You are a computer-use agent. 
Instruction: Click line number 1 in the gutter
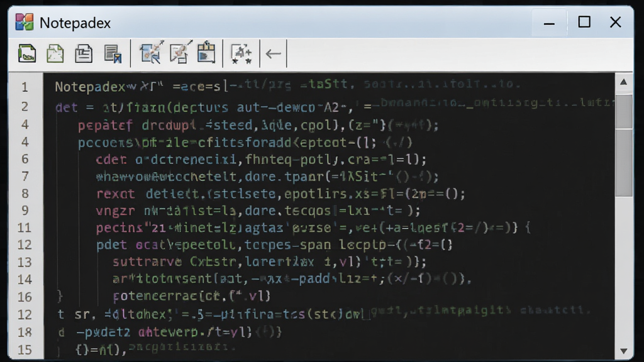(25, 87)
